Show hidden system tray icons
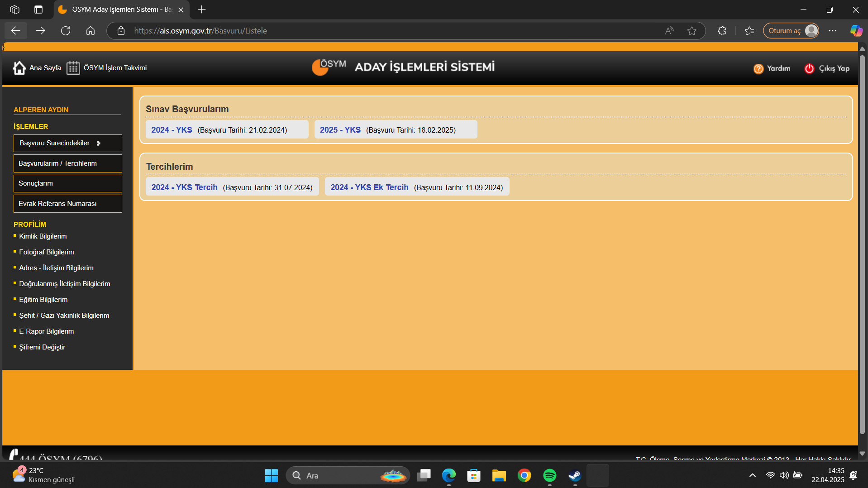The width and height of the screenshot is (868, 488). click(x=753, y=475)
